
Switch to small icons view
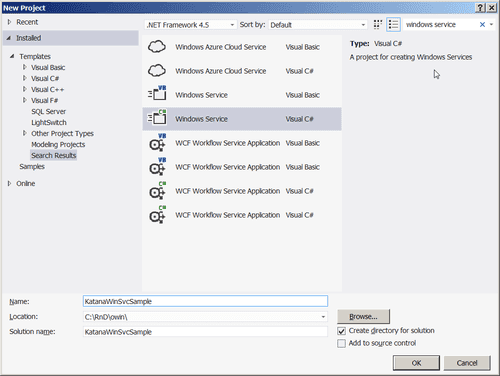(377, 25)
